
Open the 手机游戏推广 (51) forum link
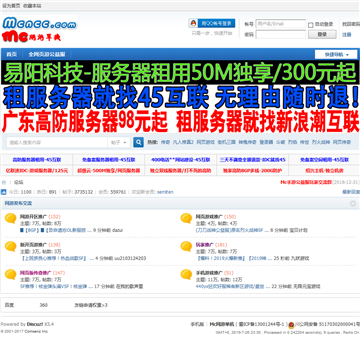coord(209,273)
